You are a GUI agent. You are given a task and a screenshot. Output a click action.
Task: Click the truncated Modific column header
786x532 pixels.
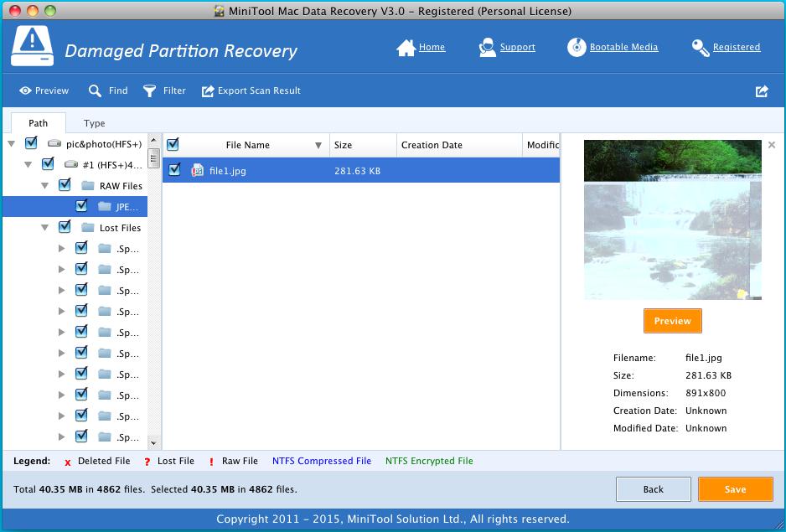pyautogui.click(x=540, y=145)
